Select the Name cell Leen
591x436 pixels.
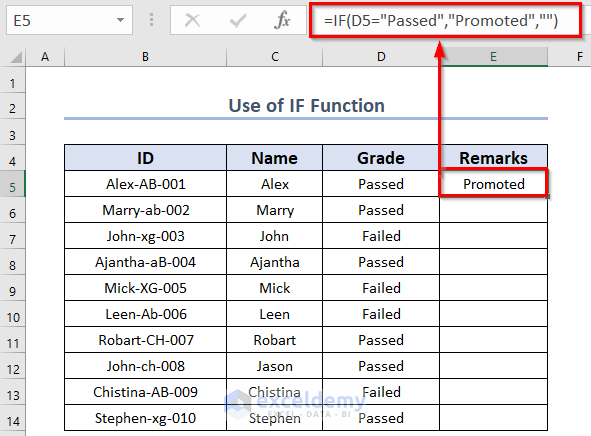click(x=274, y=314)
